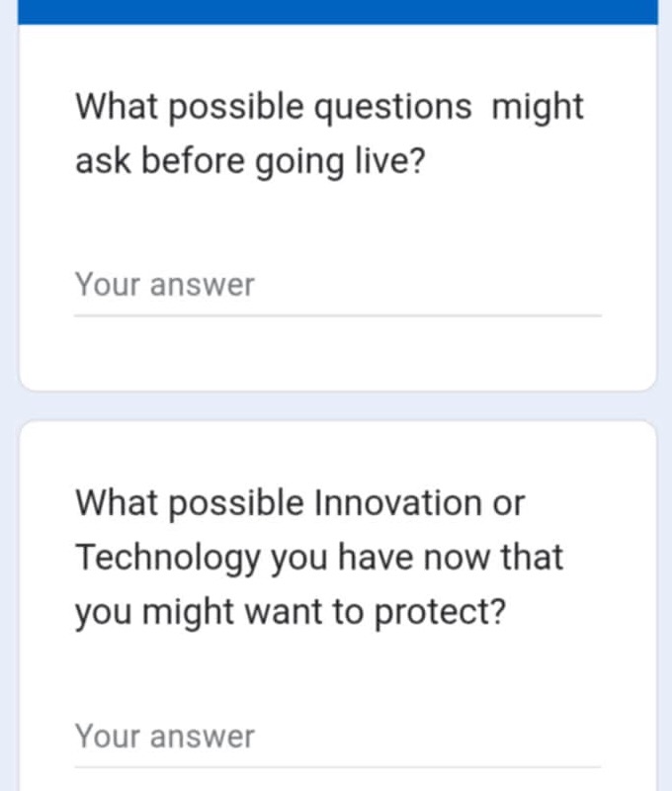The height and width of the screenshot is (791, 672).
Task: Click the white space above the Innovation question text
Action: tap(336, 455)
